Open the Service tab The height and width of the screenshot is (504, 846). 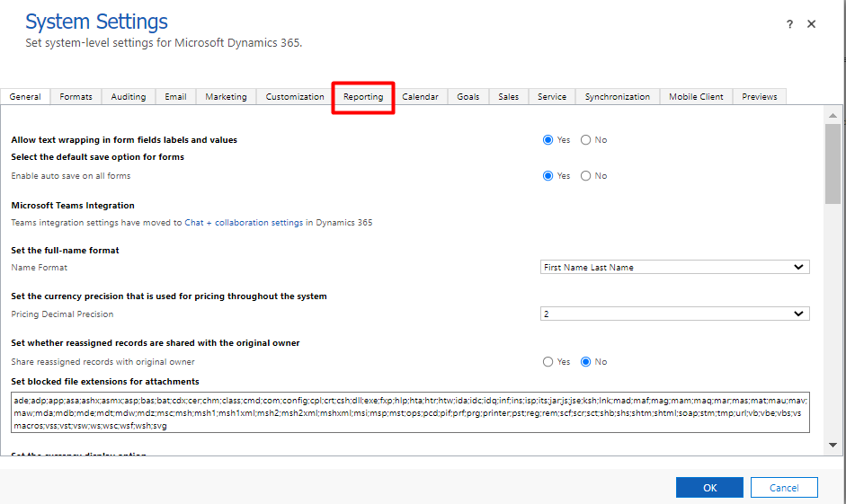click(551, 96)
